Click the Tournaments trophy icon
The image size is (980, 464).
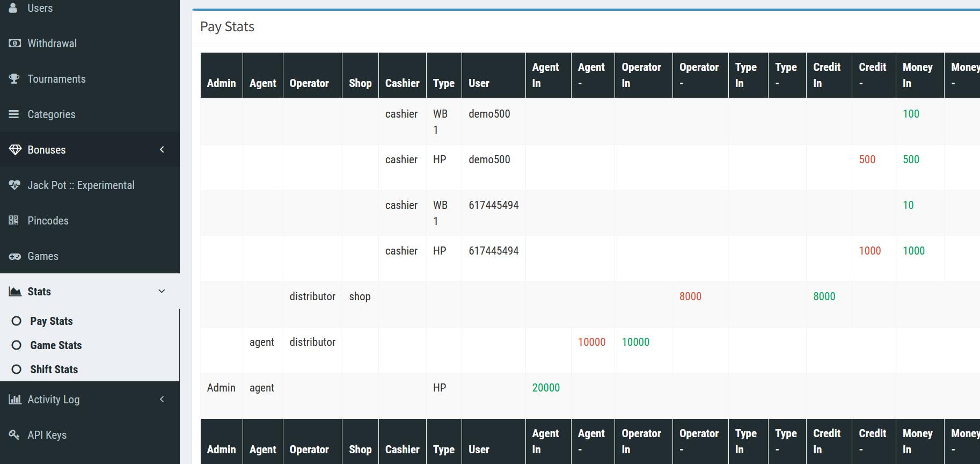[14, 79]
